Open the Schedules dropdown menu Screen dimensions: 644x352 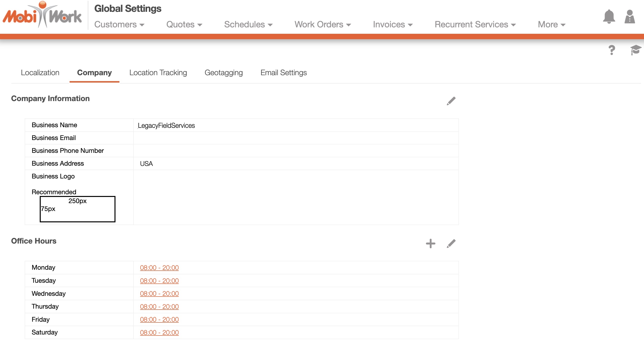(248, 24)
